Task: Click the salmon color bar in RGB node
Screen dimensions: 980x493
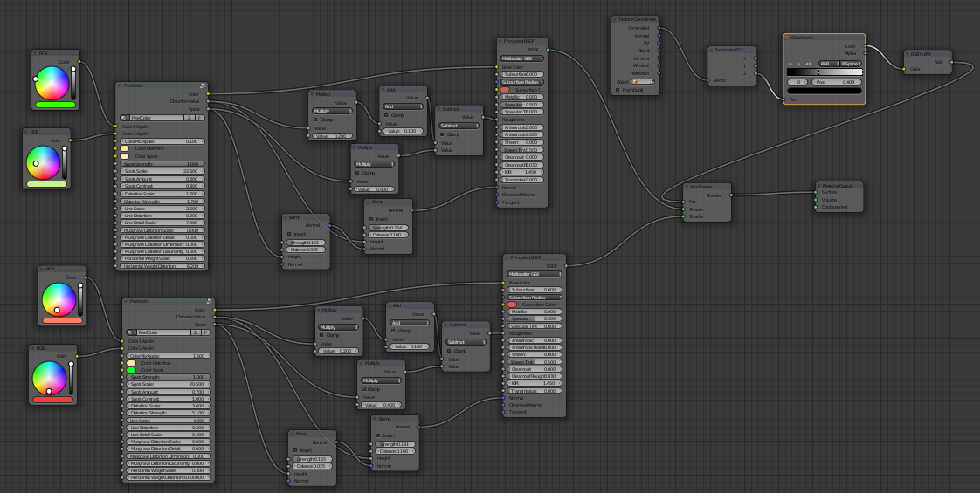Action: click(x=62, y=321)
